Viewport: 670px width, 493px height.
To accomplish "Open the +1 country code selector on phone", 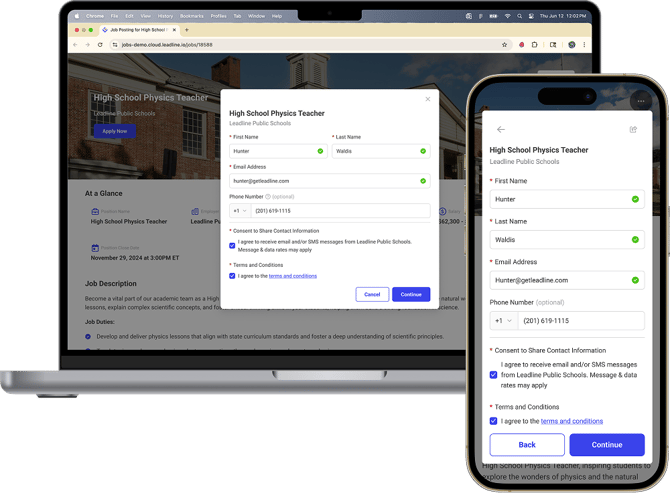I will pyautogui.click(x=502, y=321).
